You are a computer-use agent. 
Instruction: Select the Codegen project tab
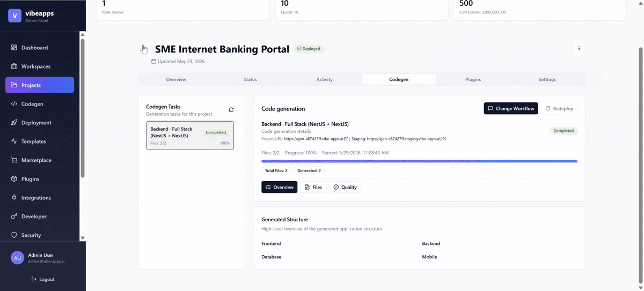pyautogui.click(x=399, y=79)
